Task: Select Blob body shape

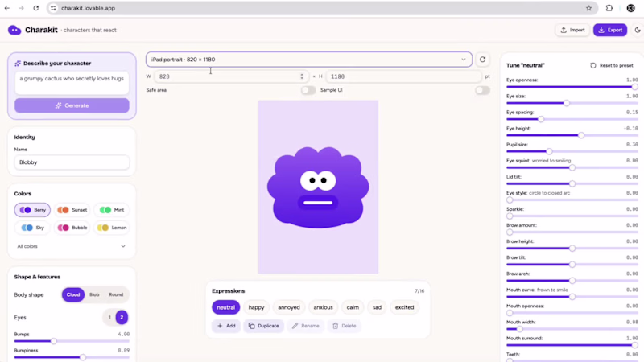Action: (94, 294)
